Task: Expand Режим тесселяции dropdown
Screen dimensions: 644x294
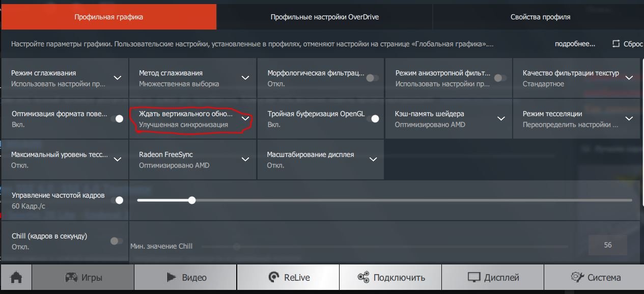Action: tap(629, 119)
